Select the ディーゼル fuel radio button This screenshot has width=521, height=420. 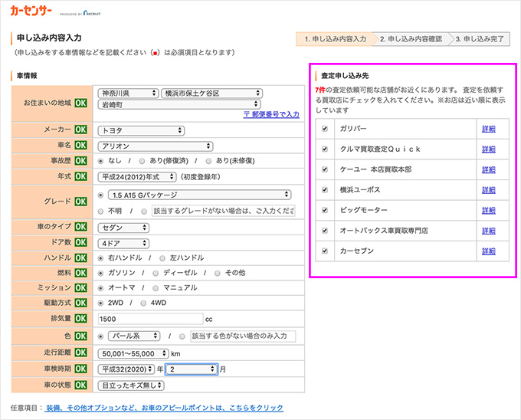(156, 272)
